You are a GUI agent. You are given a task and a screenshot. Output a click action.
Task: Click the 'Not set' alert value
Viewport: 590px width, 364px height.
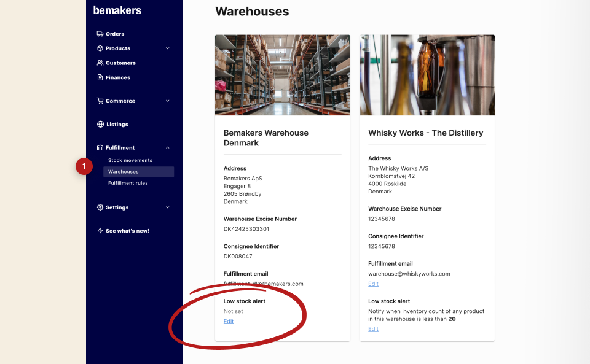pyautogui.click(x=234, y=311)
